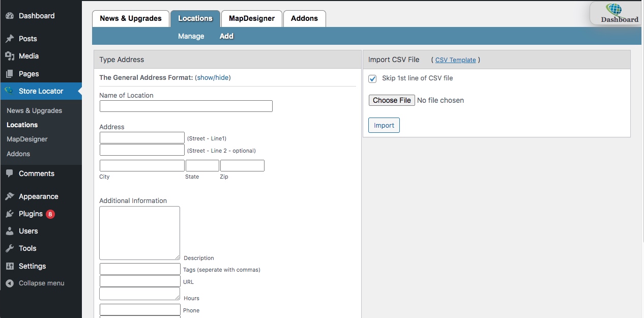This screenshot has width=644, height=318.
Task: Click the Import button
Action: pos(384,125)
